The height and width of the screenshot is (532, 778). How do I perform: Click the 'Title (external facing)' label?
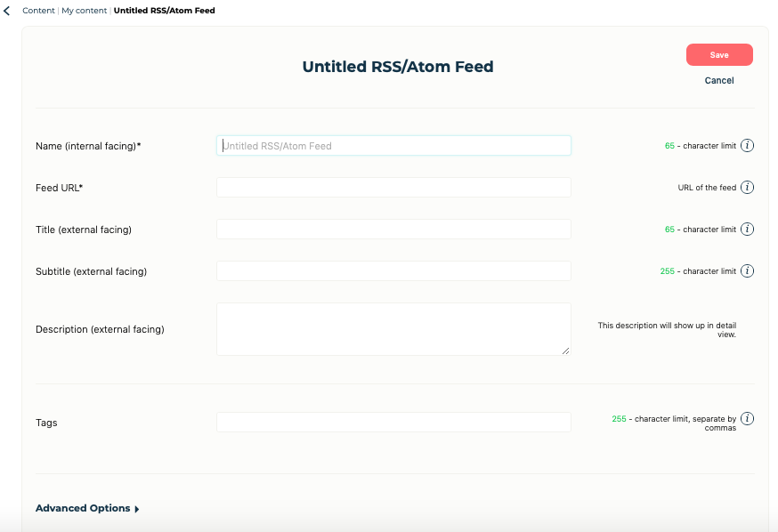(84, 230)
